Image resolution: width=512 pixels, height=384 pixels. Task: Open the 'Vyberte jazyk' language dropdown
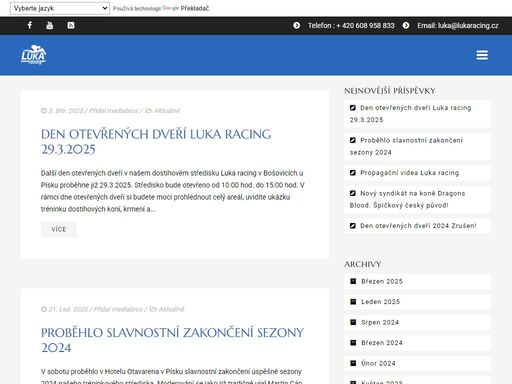click(x=60, y=8)
